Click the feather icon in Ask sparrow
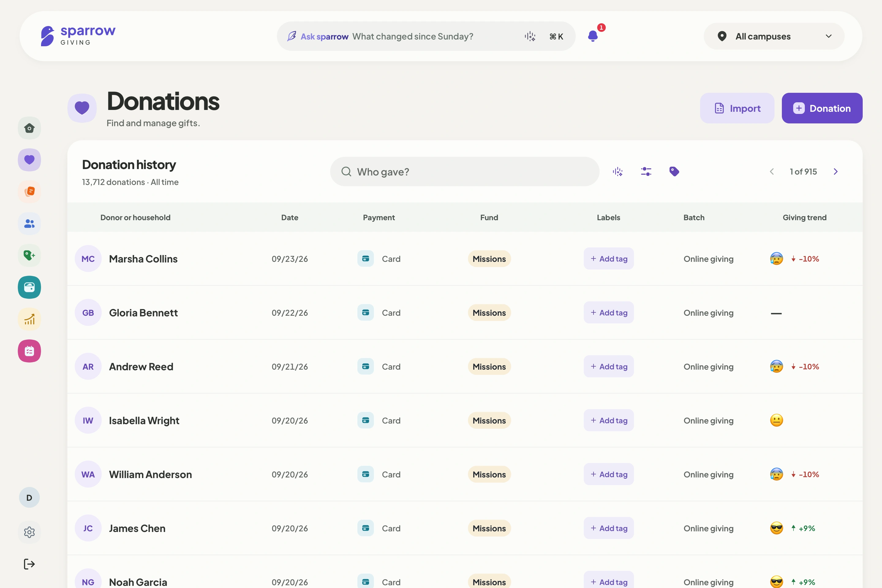This screenshot has width=882, height=588. click(292, 36)
